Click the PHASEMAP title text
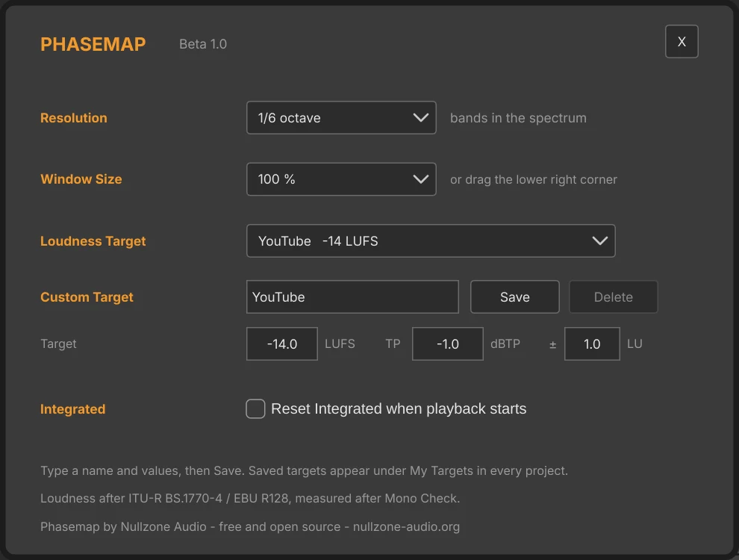Viewport: 739px width, 560px height. click(x=93, y=44)
